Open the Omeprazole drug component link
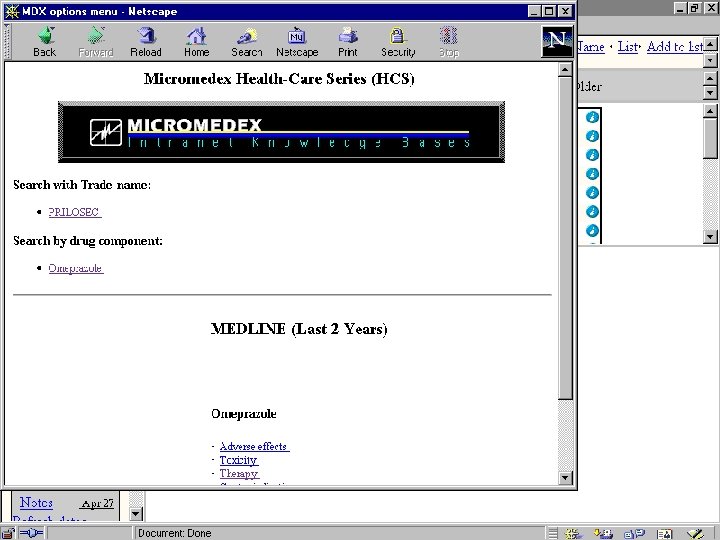This screenshot has height=540, width=720. click(x=76, y=268)
